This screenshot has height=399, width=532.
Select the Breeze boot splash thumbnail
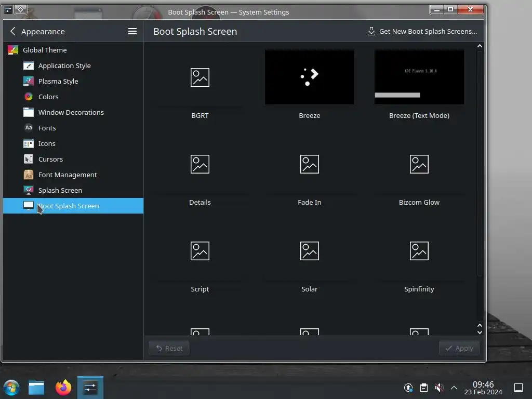click(310, 77)
